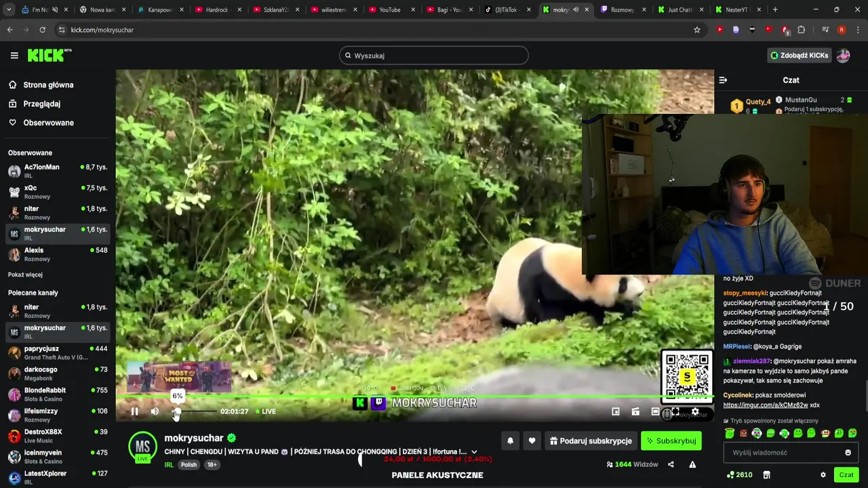Pause the live stream video

(134, 411)
